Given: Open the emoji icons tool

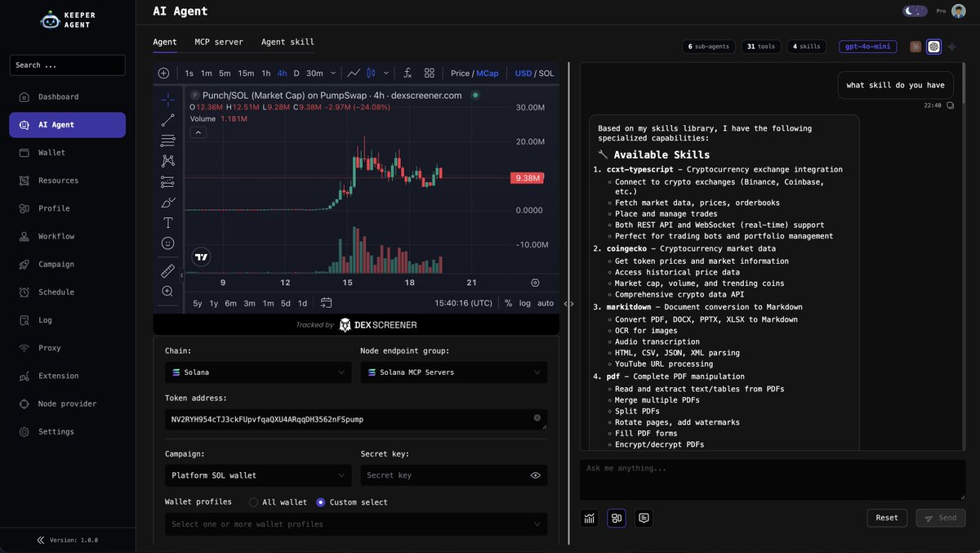Looking at the screenshot, I should (167, 243).
